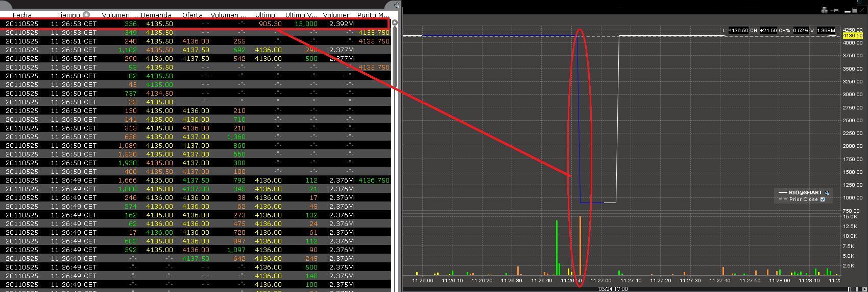Click the L: 4136.50 last price readout
868x292 pixels.
[735, 31]
